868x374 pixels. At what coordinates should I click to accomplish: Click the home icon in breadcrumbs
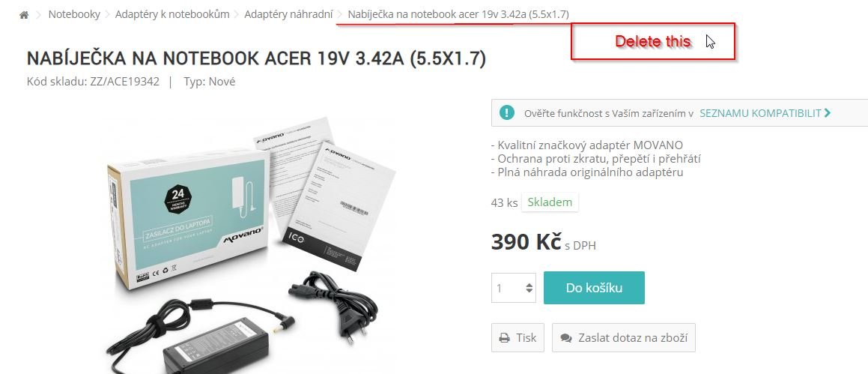pyautogui.click(x=24, y=15)
